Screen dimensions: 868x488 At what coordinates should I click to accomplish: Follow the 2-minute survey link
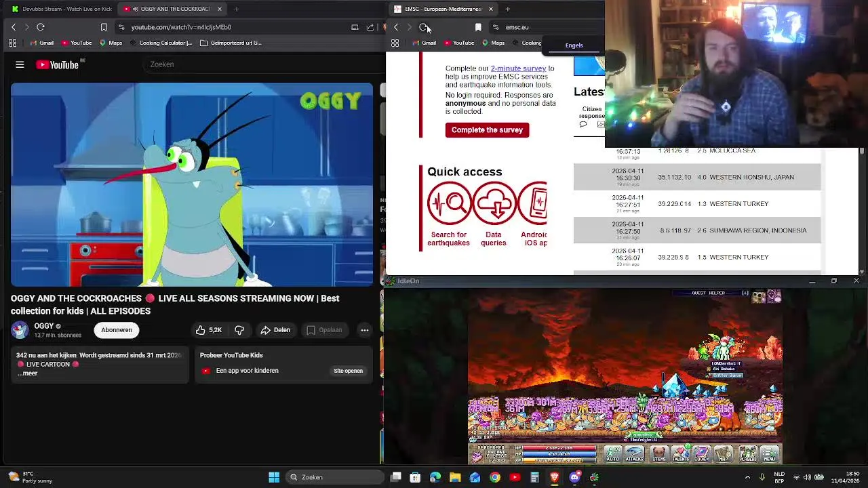(518, 68)
